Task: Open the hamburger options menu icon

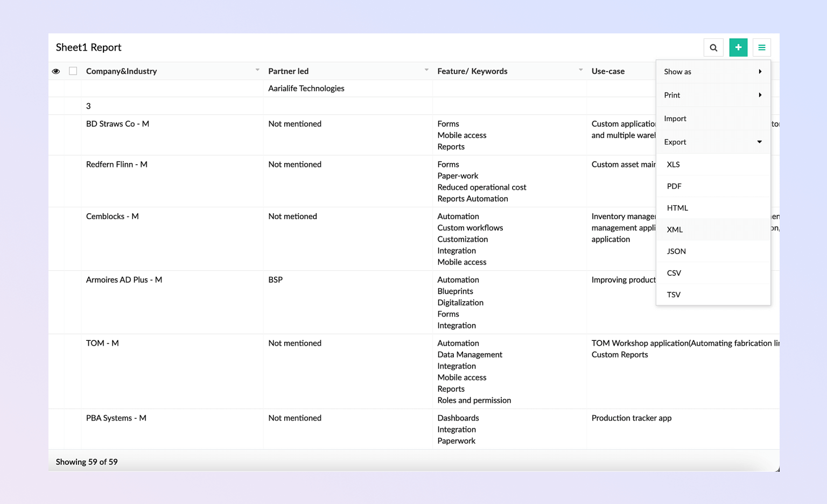Action: [762, 47]
